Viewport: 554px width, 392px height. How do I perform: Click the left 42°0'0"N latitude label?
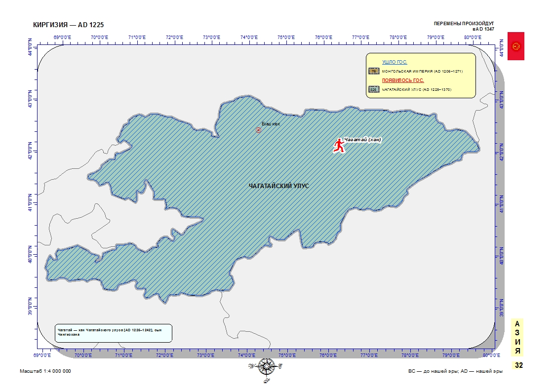(x=31, y=151)
